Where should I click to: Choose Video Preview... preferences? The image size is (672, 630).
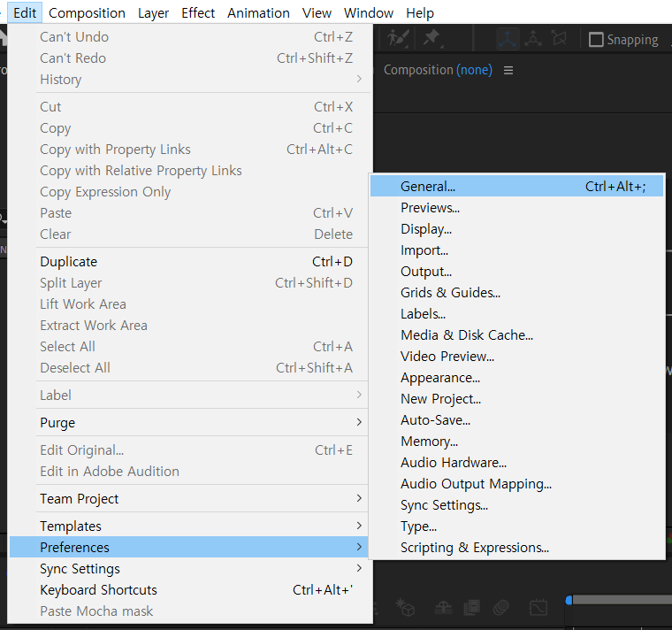coord(517,357)
